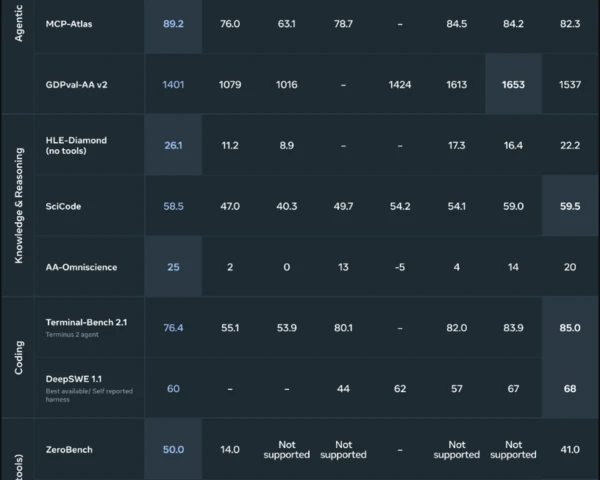
Task: Click the DeepSWE 1.1 benchmark label
Action: click(x=73, y=379)
